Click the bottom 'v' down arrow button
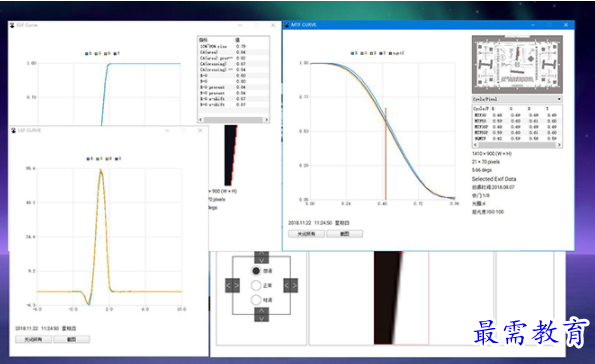The image size is (595, 364). tap(261, 318)
